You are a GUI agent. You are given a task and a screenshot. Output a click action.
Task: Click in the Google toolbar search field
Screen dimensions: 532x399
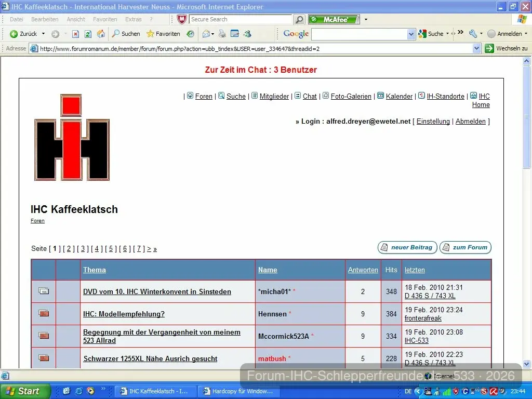[x=360, y=34]
